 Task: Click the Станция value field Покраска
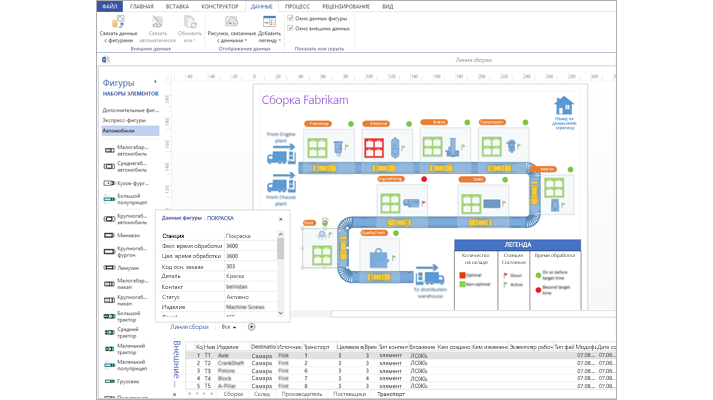(251, 236)
